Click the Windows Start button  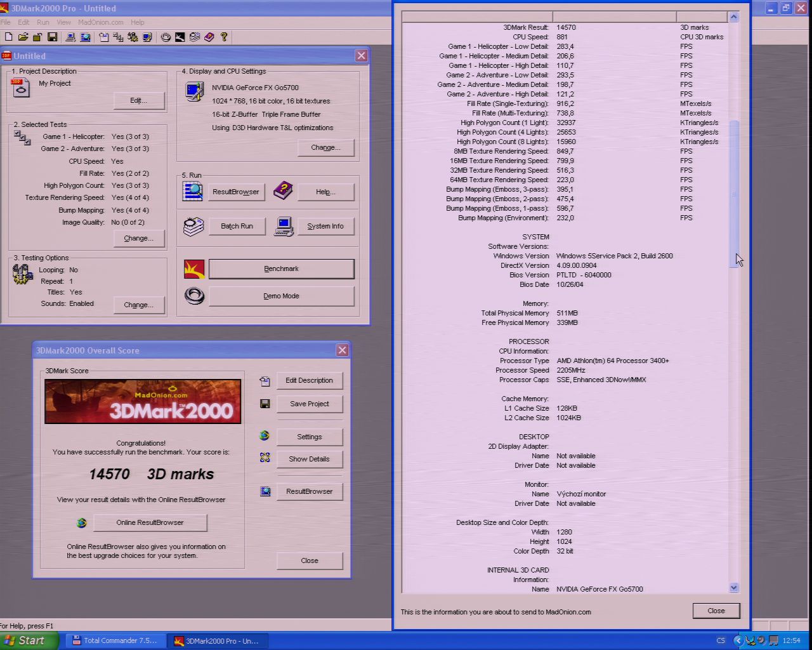(x=29, y=640)
